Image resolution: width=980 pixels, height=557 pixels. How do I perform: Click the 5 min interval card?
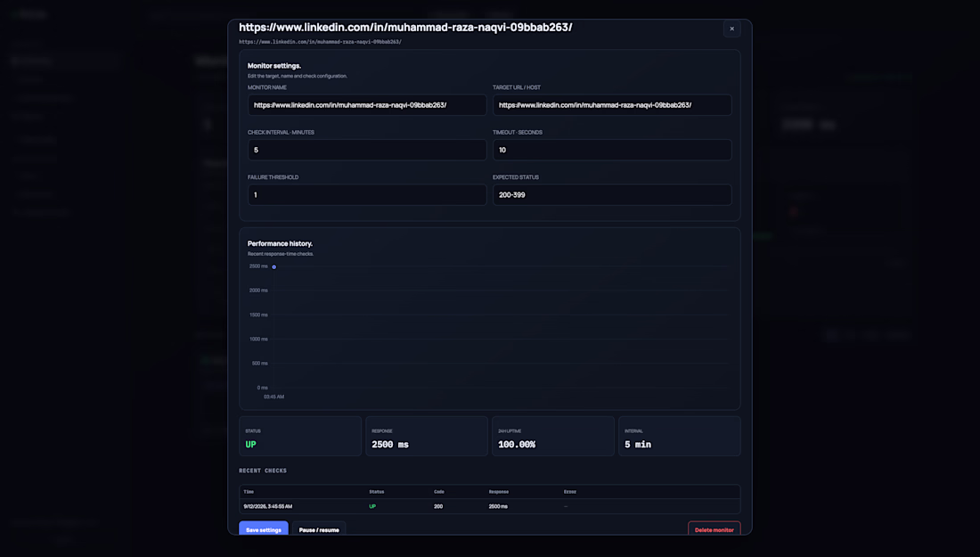click(x=680, y=437)
